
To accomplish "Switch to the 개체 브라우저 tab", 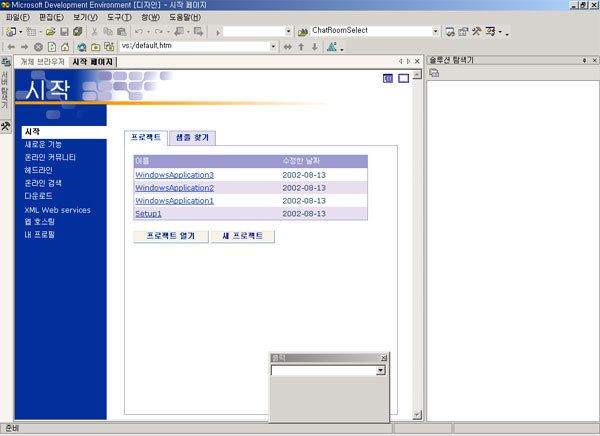I will pyautogui.click(x=42, y=62).
